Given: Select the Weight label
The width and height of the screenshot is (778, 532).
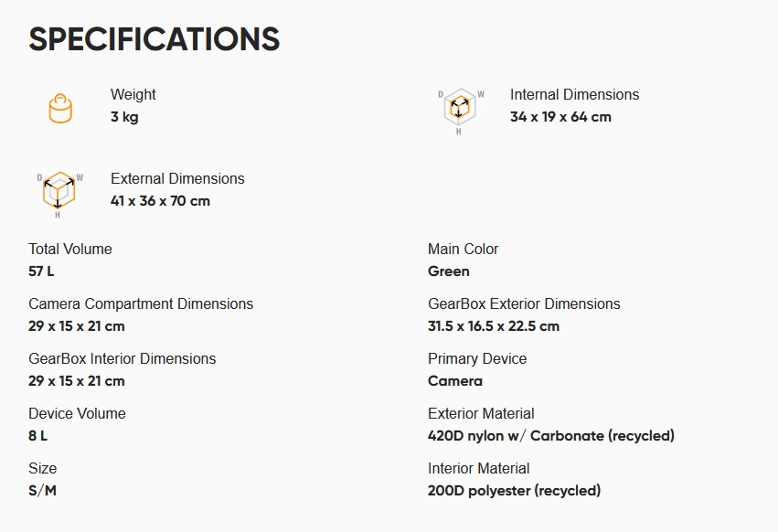Looking at the screenshot, I should (x=133, y=94).
